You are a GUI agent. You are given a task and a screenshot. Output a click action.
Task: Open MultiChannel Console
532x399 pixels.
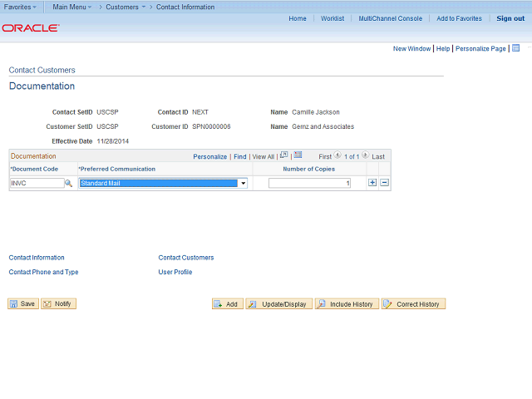(x=391, y=18)
